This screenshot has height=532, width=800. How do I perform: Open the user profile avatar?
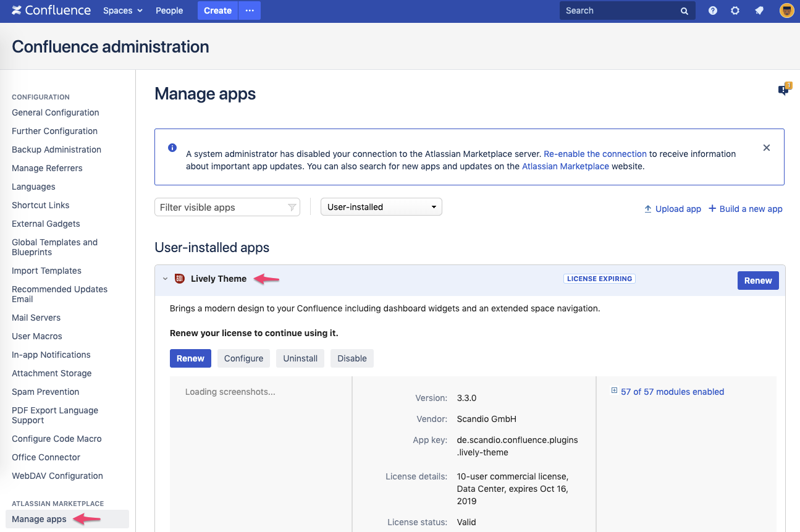coord(786,11)
